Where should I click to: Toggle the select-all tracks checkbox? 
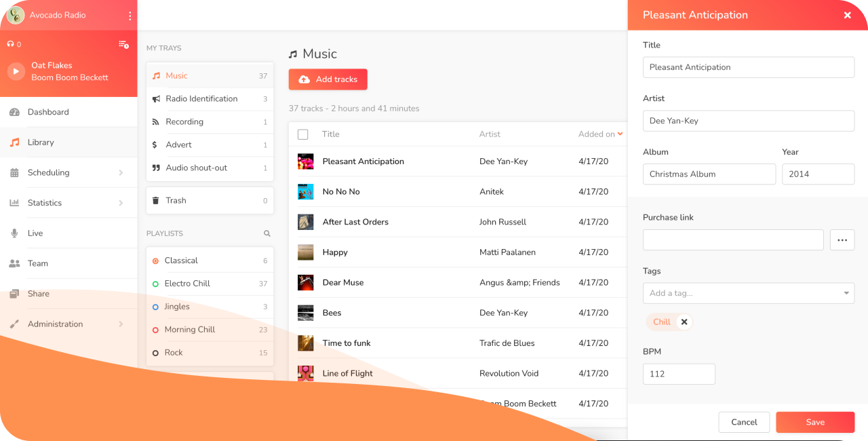tap(303, 134)
